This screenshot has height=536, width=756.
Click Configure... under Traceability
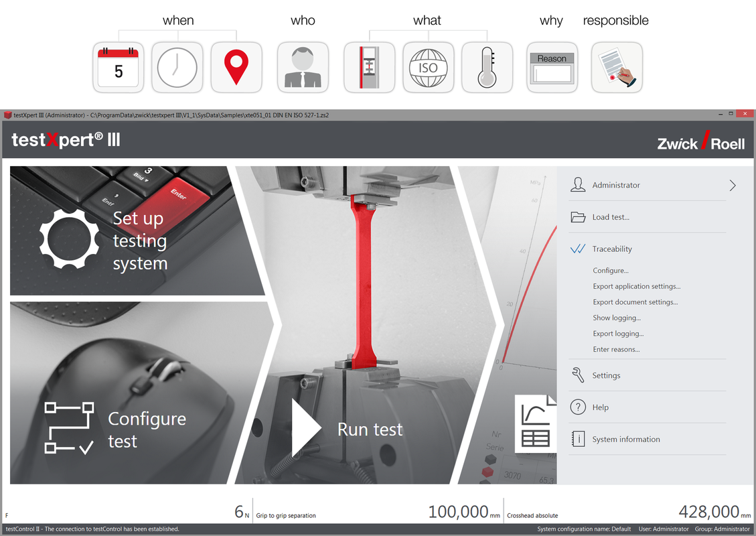point(611,271)
